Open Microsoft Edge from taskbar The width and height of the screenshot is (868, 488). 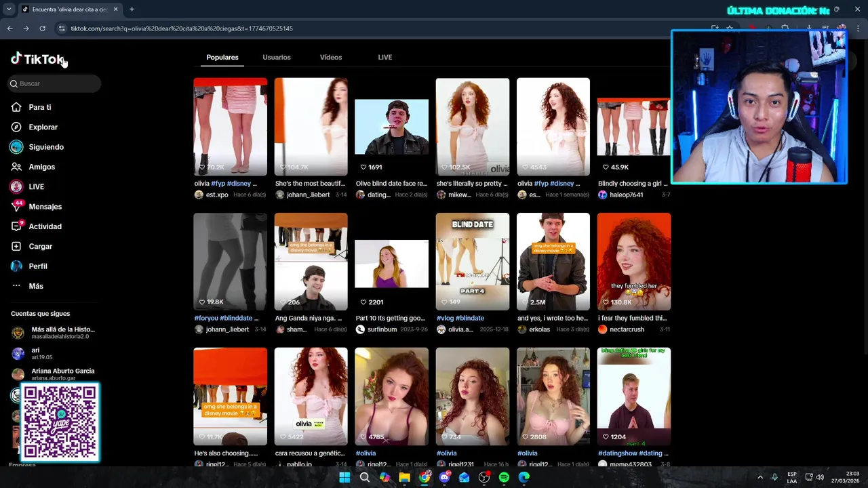[524, 477]
